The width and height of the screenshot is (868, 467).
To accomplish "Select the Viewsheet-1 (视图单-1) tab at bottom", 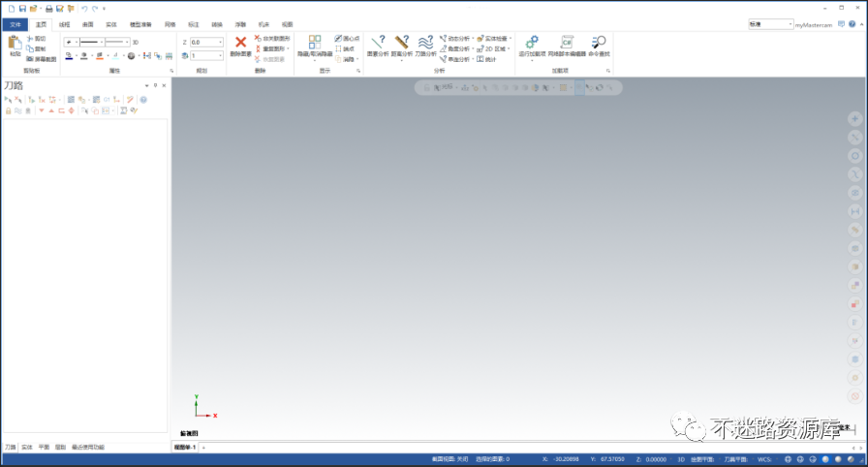I will pyautogui.click(x=185, y=447).
